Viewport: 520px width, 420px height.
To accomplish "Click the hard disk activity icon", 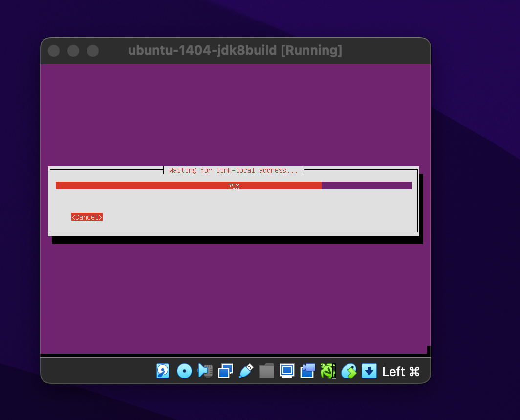I will coord(163,371).
